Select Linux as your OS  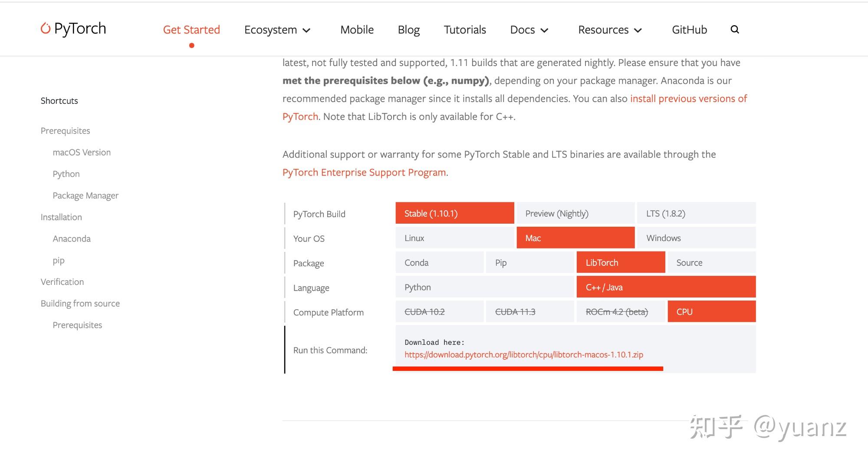point(454,238)
